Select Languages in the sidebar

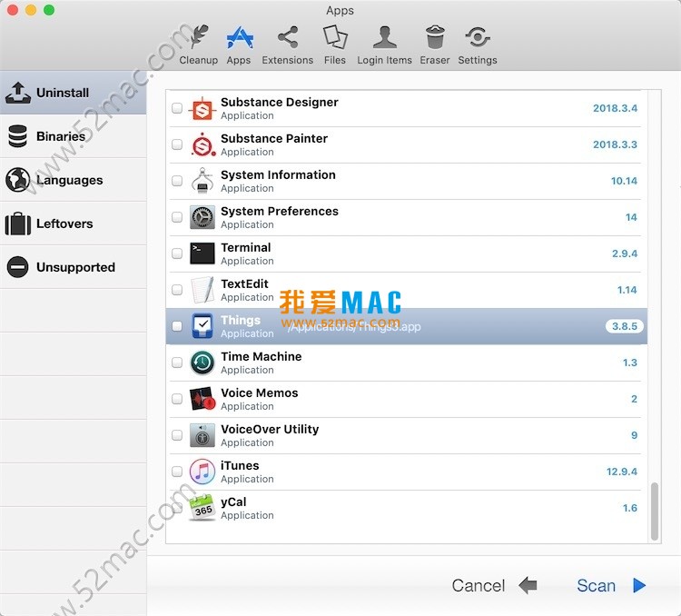tap(73, 180)
